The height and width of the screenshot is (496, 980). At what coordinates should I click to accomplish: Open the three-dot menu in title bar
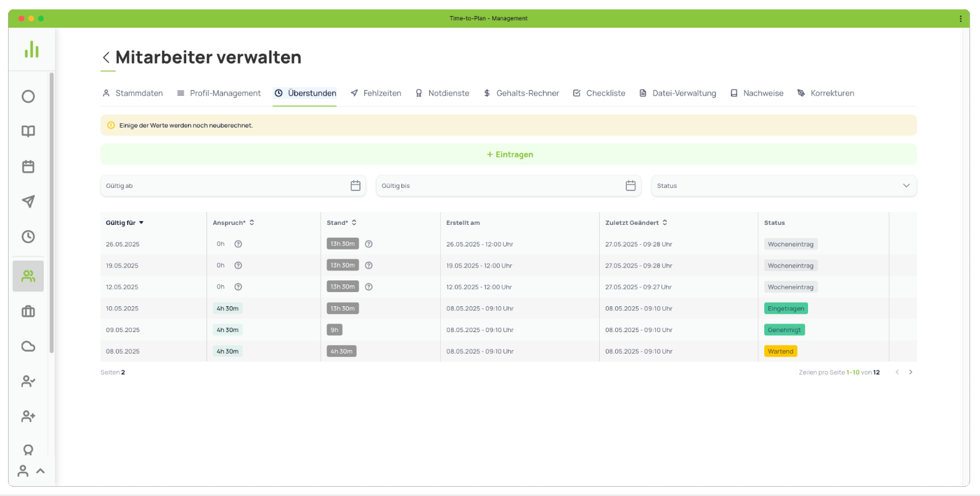pos(960,18)
